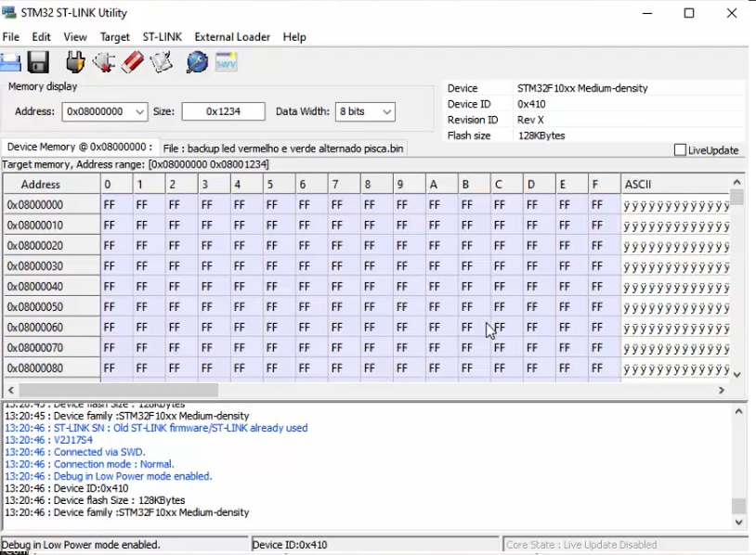The height and width of the screenshot is (555, 756).
Task: Select address row 0x08000010
Action: (52, 225)
